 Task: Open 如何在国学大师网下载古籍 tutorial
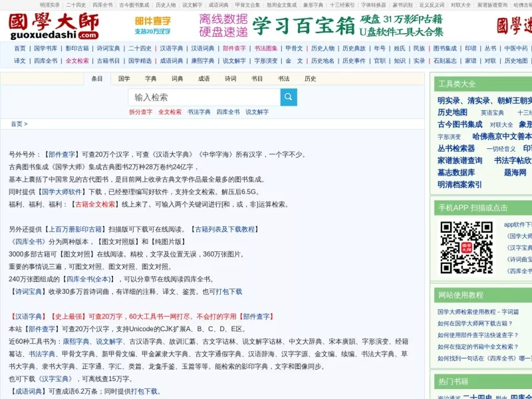click(x=475, y=324)
